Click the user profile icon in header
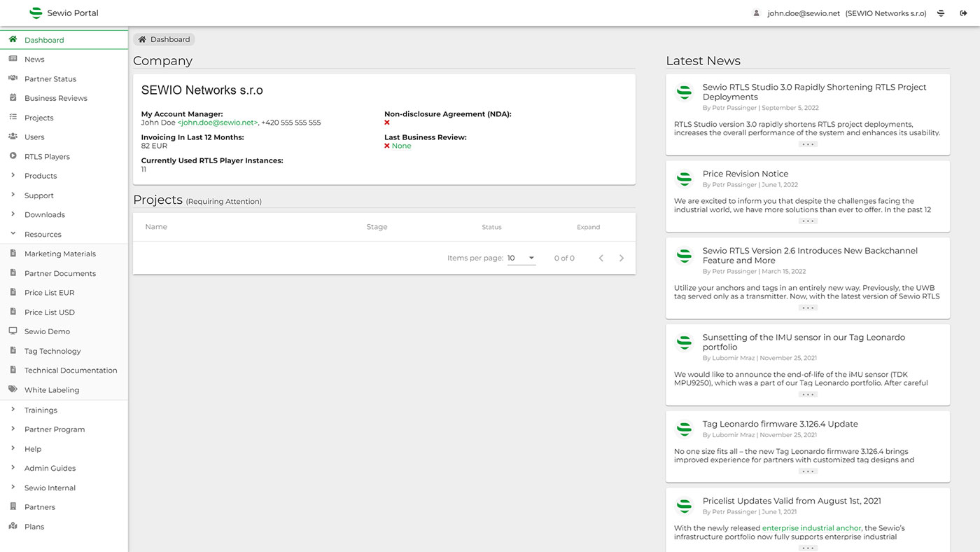This screenshot has height=552, width=980. 756,13
